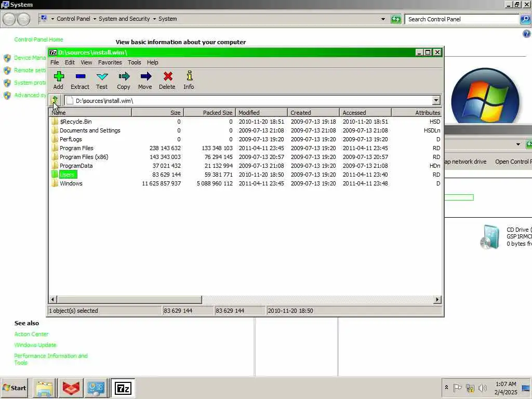Open Action Center flag tray icon
532x399 pixels.
pos(457,388)
